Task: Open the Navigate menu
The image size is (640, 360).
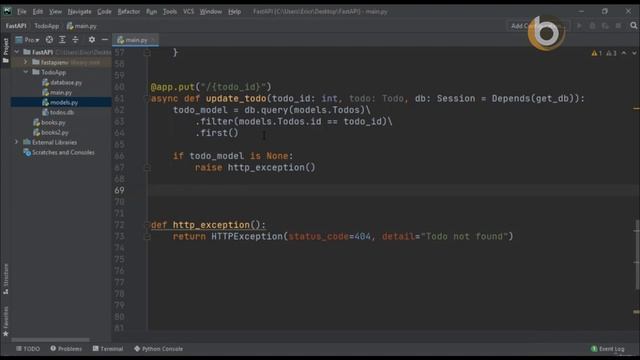Action: point(80,11)
